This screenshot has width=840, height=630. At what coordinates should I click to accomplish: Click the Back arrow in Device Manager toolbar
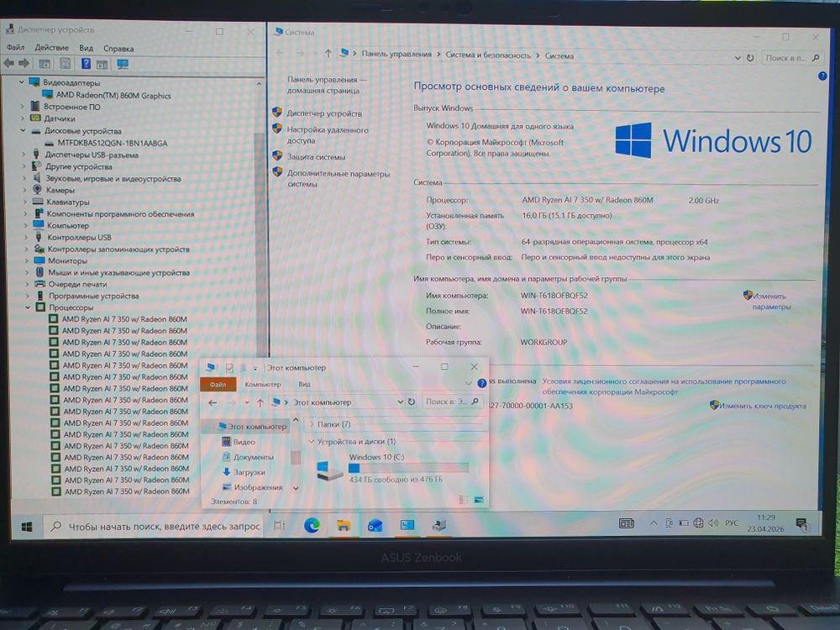tap(9, 64)
